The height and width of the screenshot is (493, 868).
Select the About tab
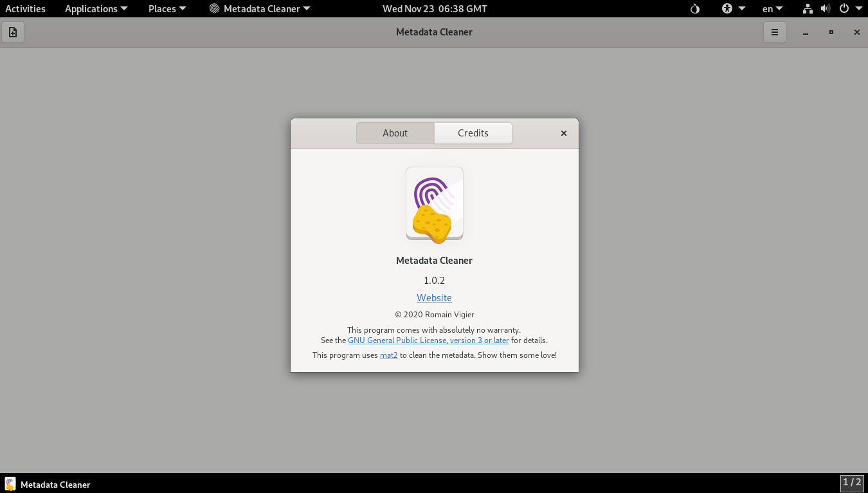pyautogui.click(x=395, y=133)
